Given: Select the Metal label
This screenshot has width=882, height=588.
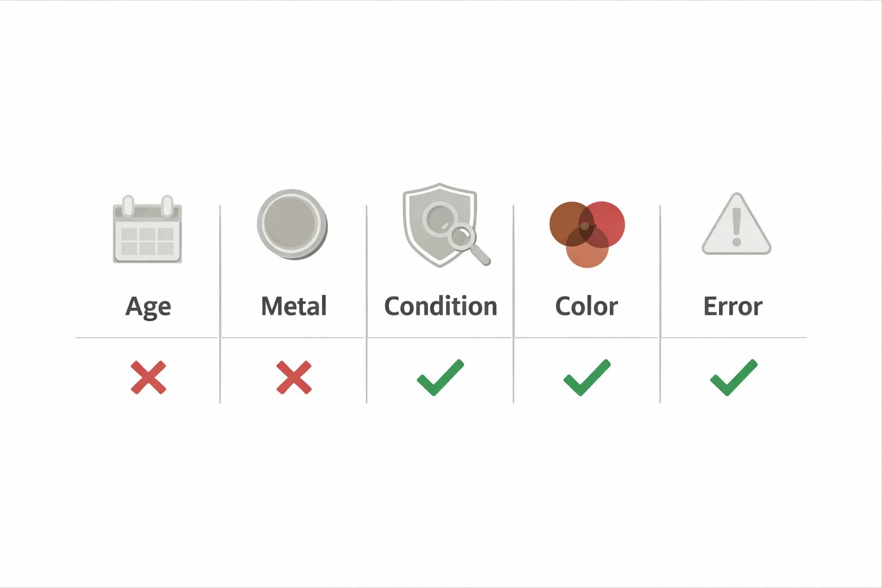Looking at the screenshot, I should click(294, 306).
